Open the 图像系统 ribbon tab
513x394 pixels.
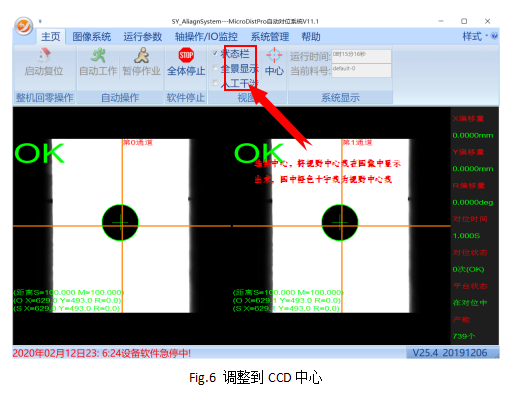(92, 37)
